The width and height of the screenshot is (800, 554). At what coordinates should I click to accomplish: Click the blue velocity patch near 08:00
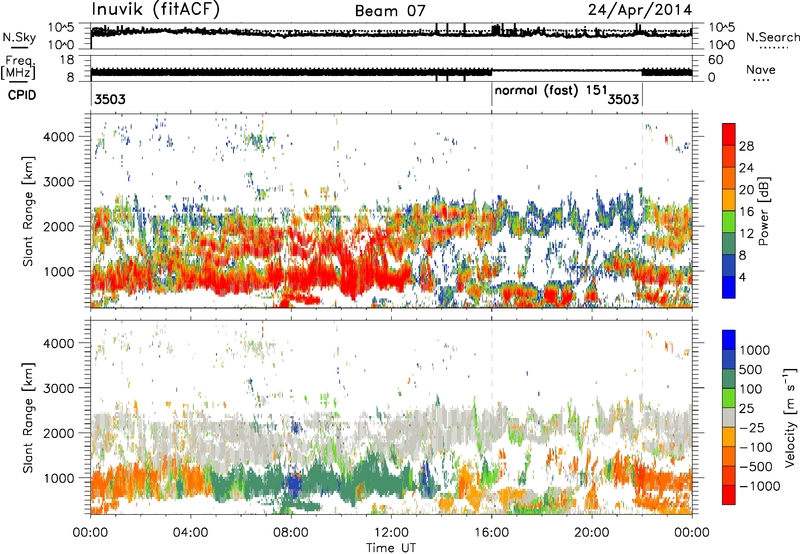tap(293, 485)
